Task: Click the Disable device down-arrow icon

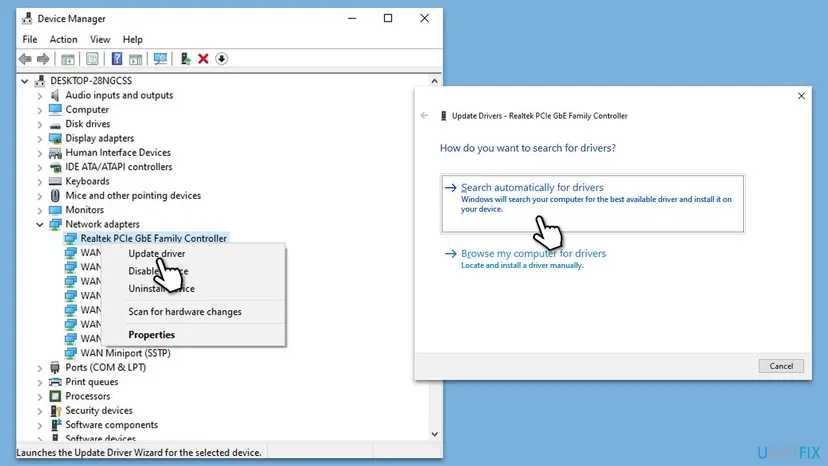Action: coord(222,59)
